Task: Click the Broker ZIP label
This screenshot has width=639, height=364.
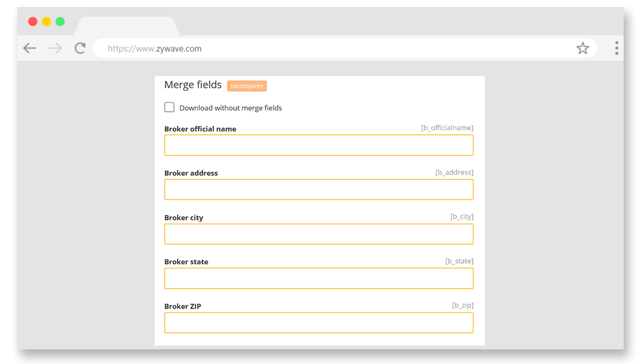Action: (183, 306)
